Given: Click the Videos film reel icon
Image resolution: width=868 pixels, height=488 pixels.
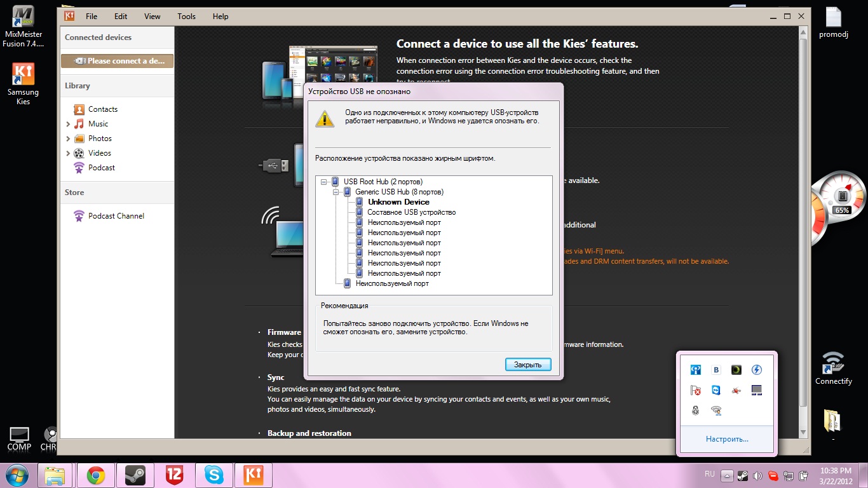Looking at the screenshot, I should click(79, 153).
